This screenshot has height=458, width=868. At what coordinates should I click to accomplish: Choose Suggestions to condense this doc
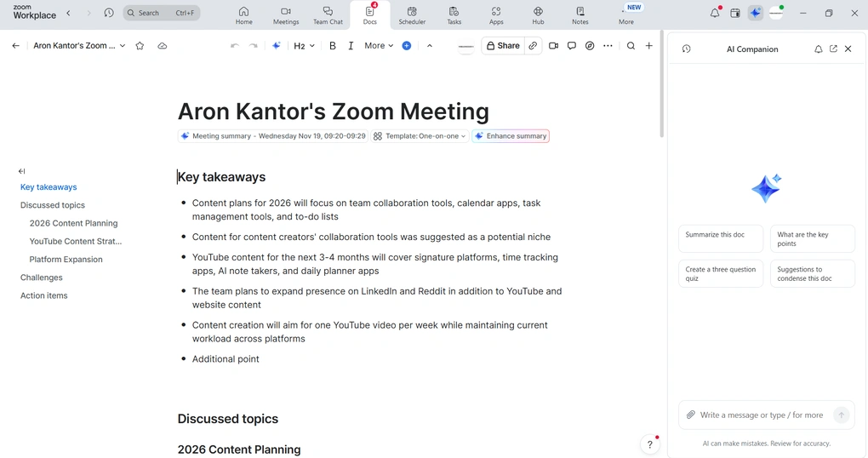(813, 273)
